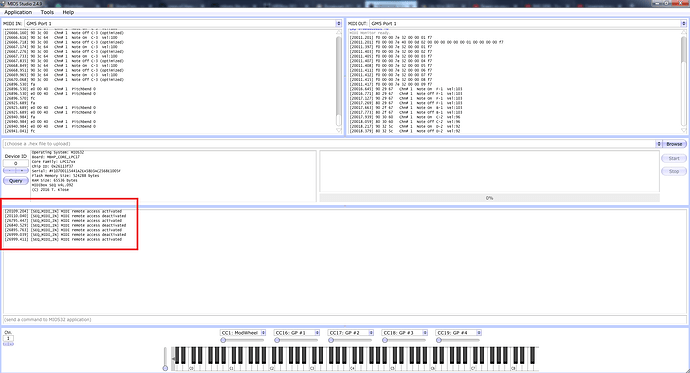Click the MIOS Studio title bar icon
Image resolution: width=690 pixels, height=373 pixels.
[4, 4]
